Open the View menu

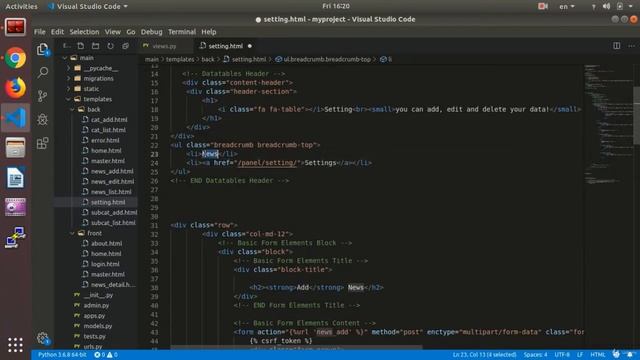click(x=112, y=32)
